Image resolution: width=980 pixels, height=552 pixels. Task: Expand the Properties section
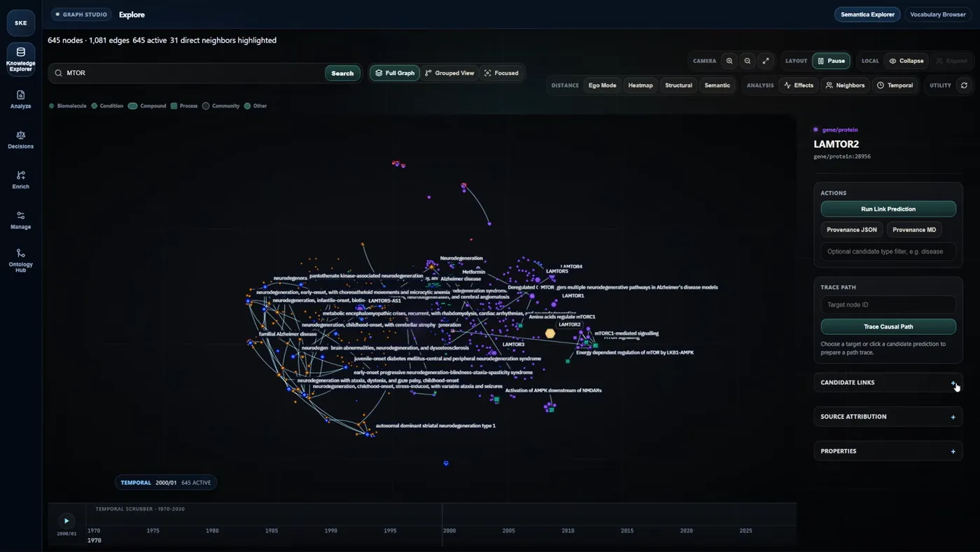[888, 451]
